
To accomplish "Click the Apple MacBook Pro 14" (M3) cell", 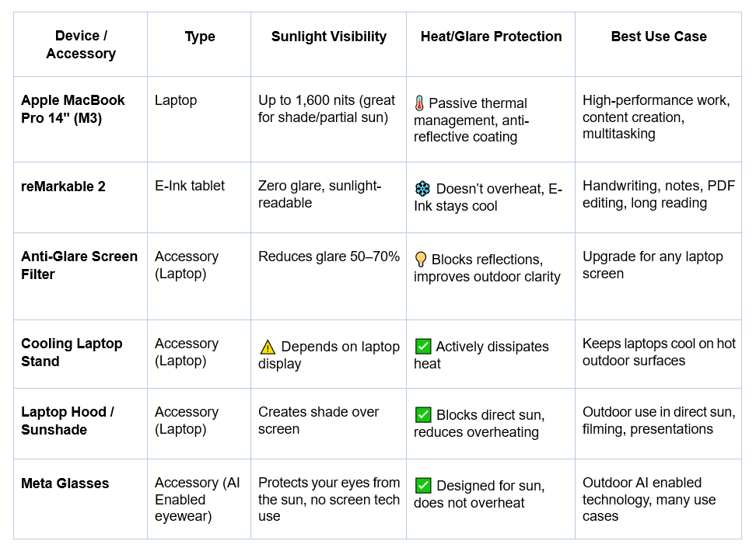I will click(73, 109).
